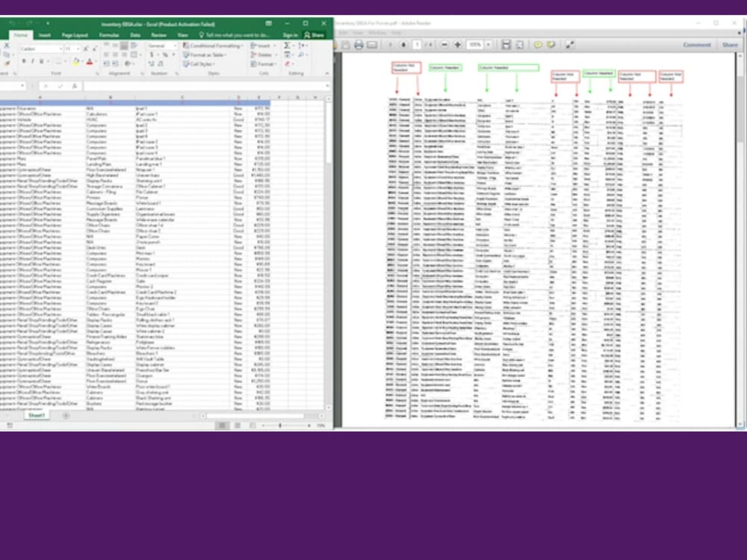Select the Format Painter brush icon
747x560 pixels.
[x=6, y=63]
